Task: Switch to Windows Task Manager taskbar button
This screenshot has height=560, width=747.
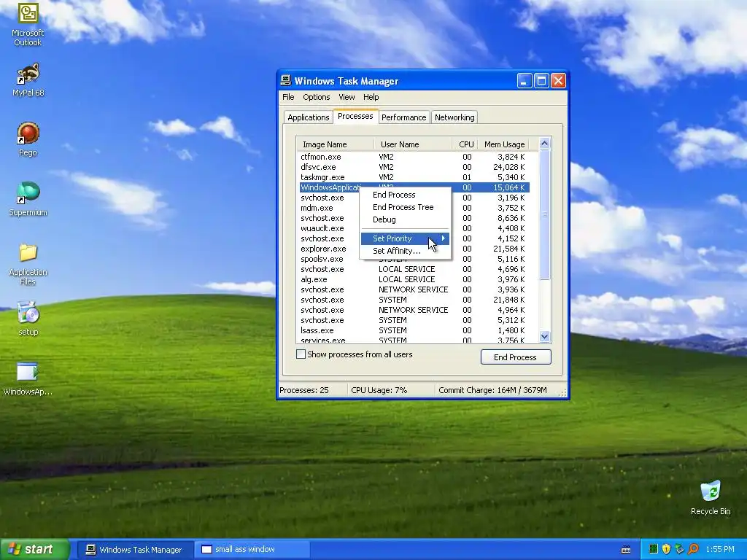Action: pos(135,550)
